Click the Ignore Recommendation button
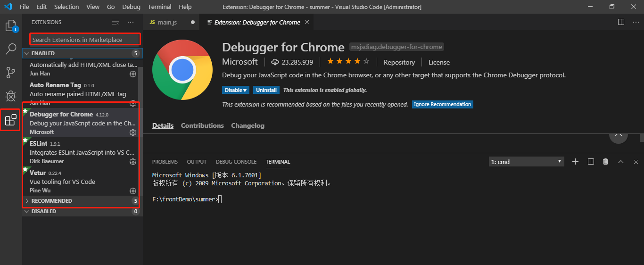Image resolution: width=644 pixels, height=265 pixels. 442,104
